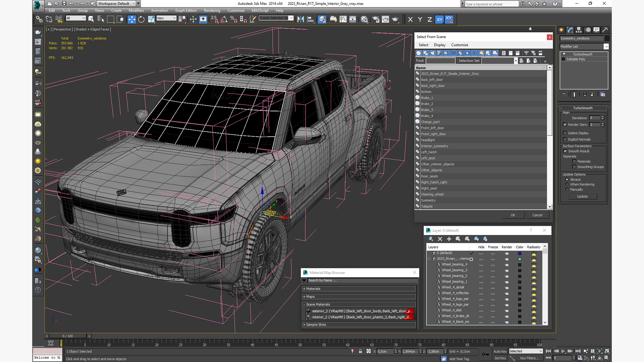Open the Key mode Selected dropdown
Screen dimensions: 644x362
(x=526, y=351)
